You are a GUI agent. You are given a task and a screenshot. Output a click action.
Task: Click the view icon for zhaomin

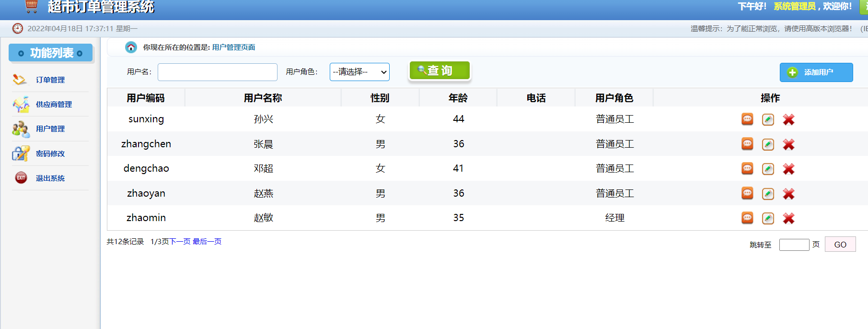747,218
